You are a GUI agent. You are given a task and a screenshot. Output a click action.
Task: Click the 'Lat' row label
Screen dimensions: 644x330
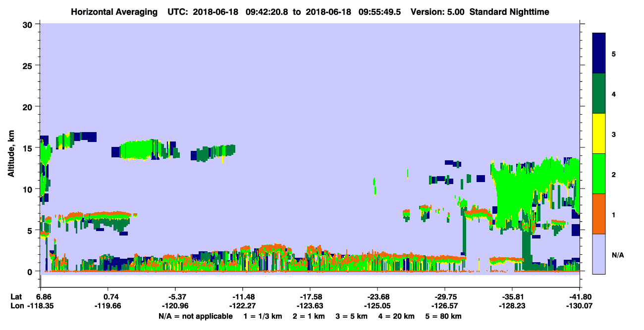tap(16, 297)
